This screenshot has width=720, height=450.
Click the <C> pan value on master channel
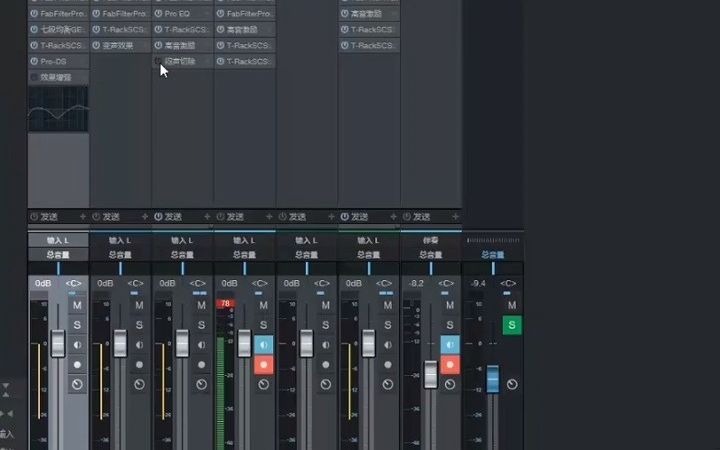(x=508, y=283)
